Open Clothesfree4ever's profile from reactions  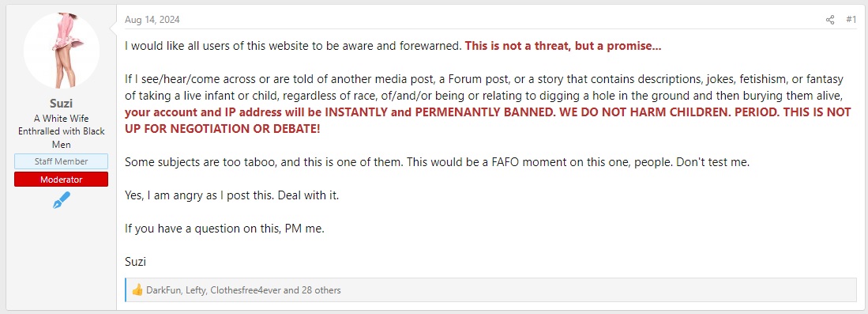pyautogui.click(x=245, y=290)
